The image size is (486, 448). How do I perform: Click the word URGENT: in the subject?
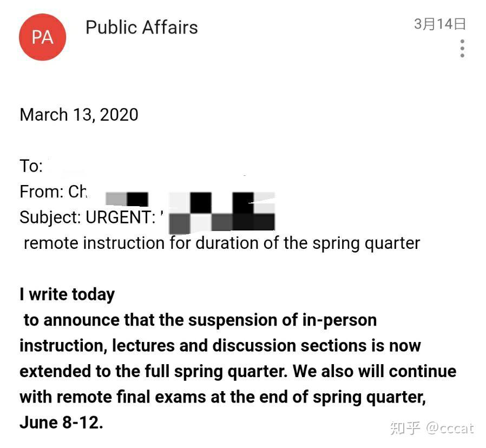[121, 217]
